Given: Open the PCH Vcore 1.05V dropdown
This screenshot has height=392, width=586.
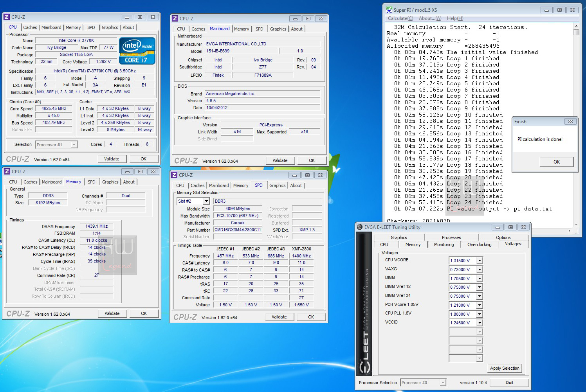Looking at the screenshot, I should pos(480,305).
